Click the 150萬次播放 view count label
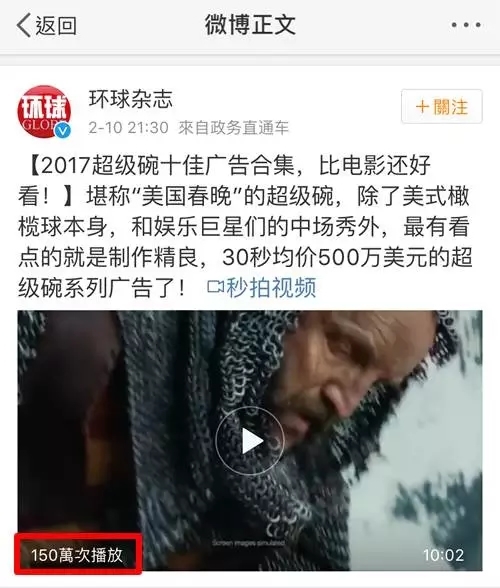Image resolution: width=500 pixels, height=588 pixels. 77,555
